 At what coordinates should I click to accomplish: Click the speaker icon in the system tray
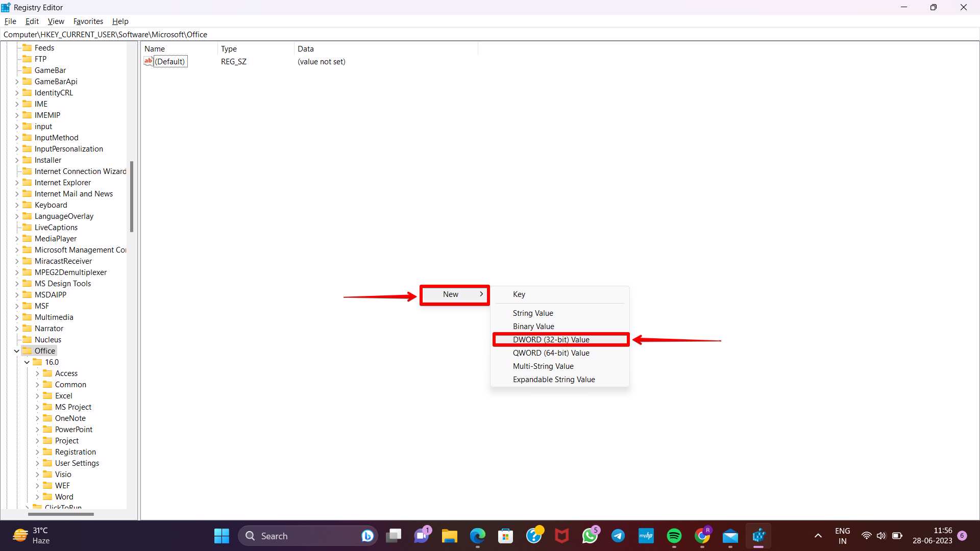[x=881, y=536]
